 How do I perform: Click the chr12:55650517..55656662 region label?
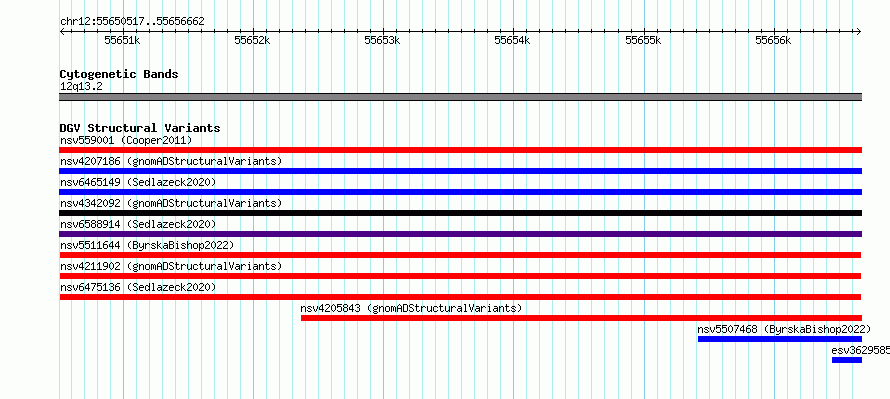(132, 22)
